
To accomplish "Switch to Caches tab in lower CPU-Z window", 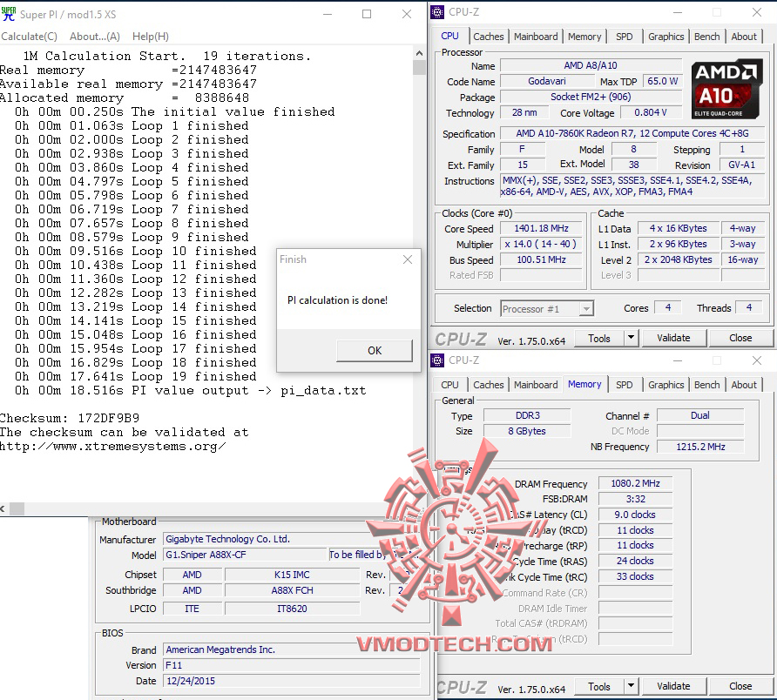I will click(x=488, y=385).
